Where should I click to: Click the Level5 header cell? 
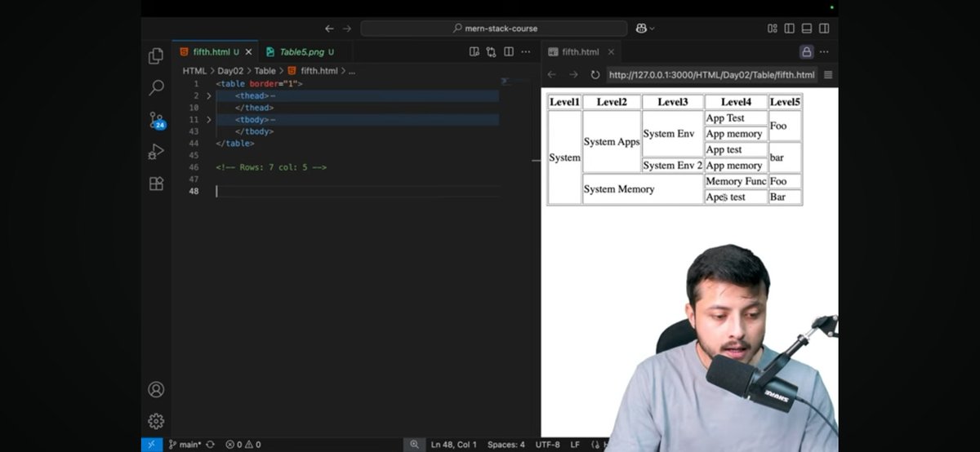point(785,102)
